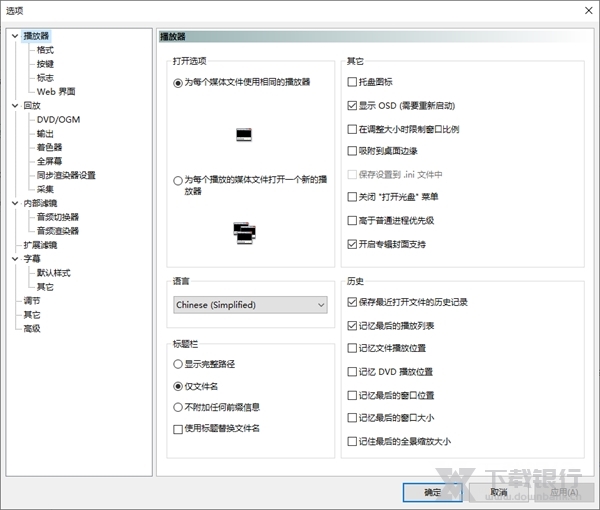Enable 记忆文件播放位置 checkbox
600x510 pixels.
click(x=352, y=348)
